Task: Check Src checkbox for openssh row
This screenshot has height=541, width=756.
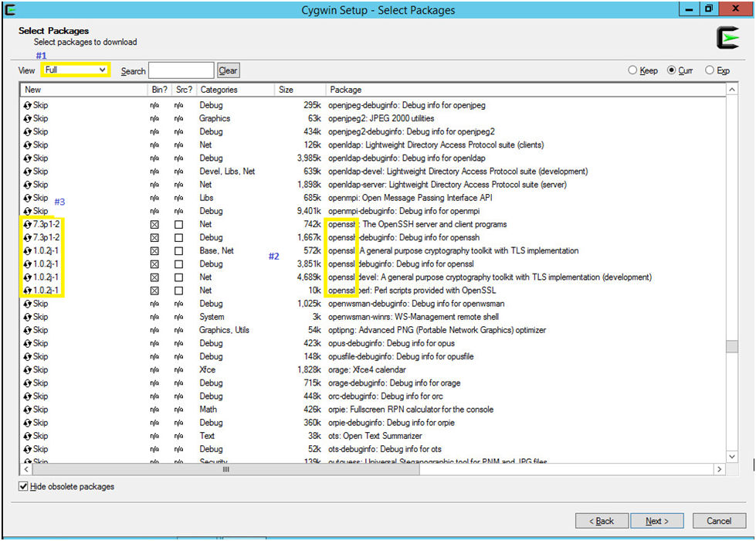Action: [179, 225]
